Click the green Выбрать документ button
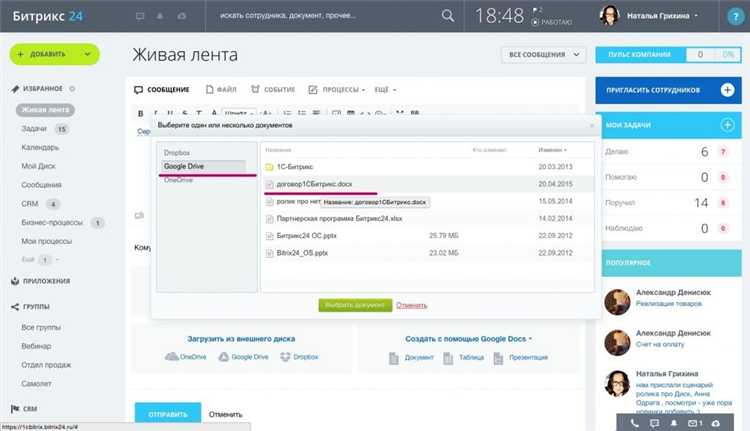 (355, 305)
